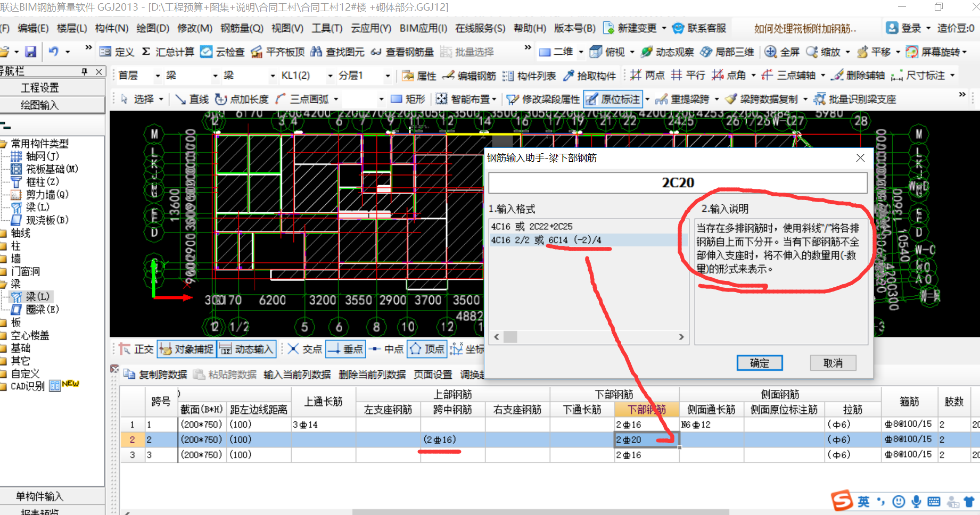Run 汇总计算 summary calculation
This screenshot has width=980, height=515.
[x=168, y=52]
